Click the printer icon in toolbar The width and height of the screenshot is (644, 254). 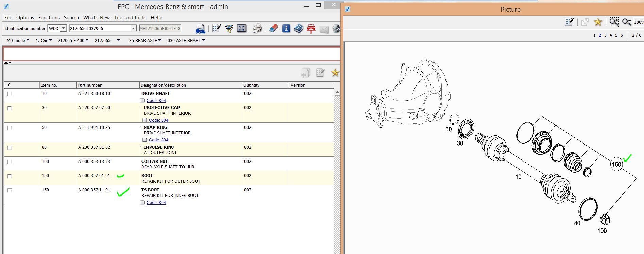point(257,29)
